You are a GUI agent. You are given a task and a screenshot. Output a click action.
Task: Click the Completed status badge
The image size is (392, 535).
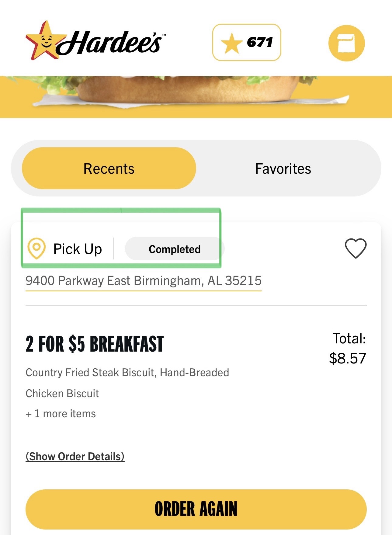175,249
